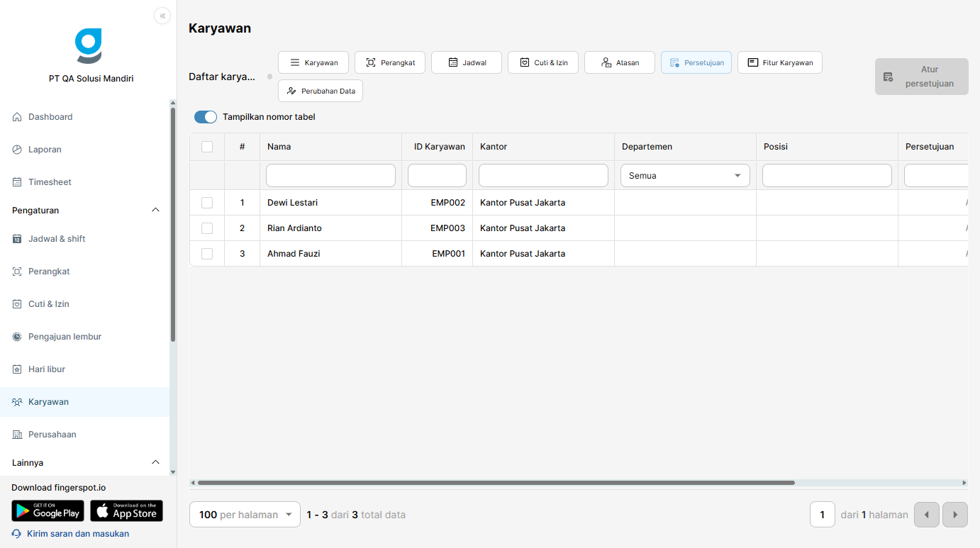Click the headset icon for feedback
The image size is (980, 548).
point(17,534)
